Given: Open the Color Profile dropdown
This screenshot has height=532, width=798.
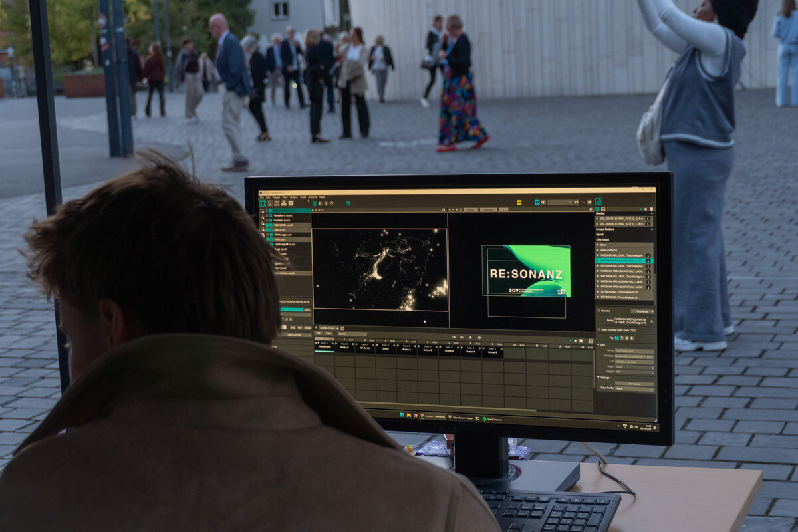Looking at the screenshot, I should tap(634, 388).
